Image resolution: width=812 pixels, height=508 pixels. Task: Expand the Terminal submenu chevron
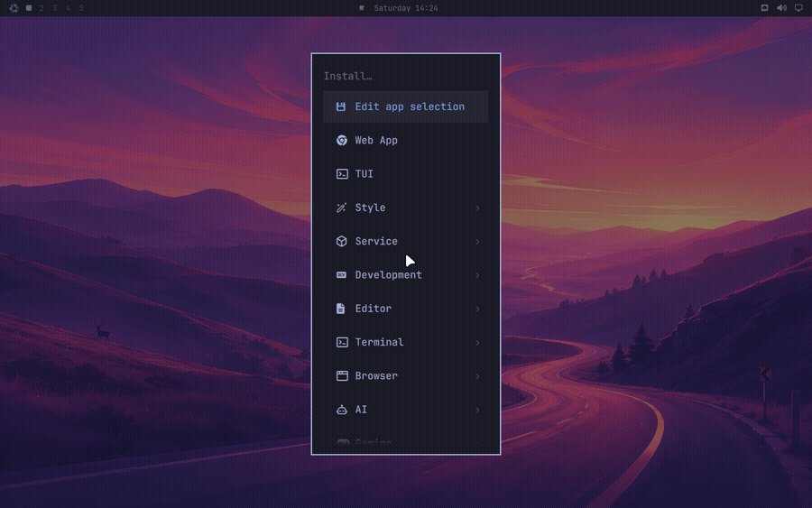pos(477,343)
